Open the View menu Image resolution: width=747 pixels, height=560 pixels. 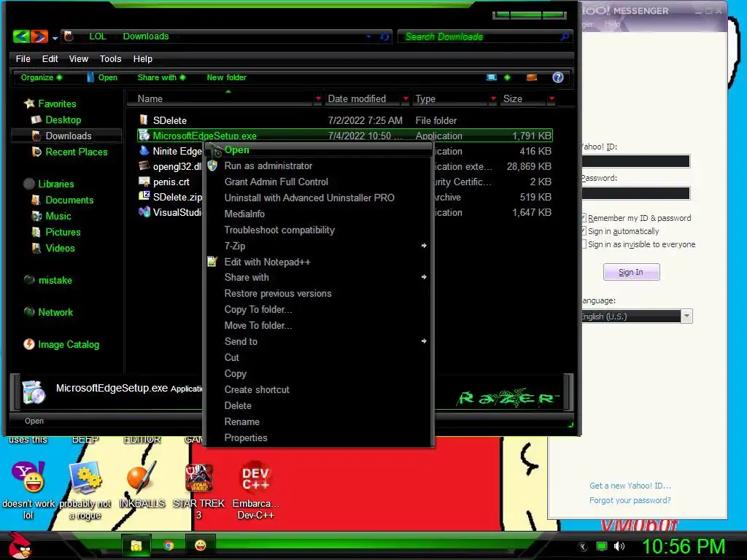tap(79, 58)
